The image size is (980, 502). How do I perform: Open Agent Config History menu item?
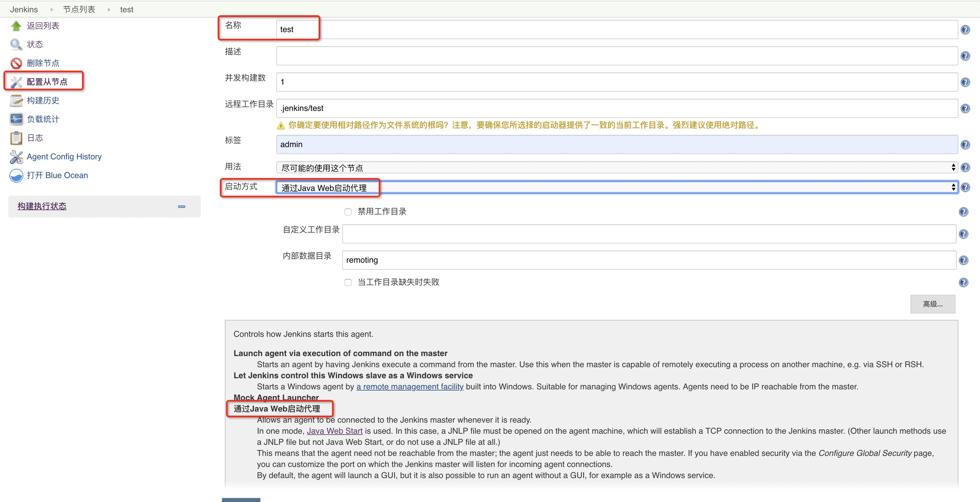(x=64, y=157)
